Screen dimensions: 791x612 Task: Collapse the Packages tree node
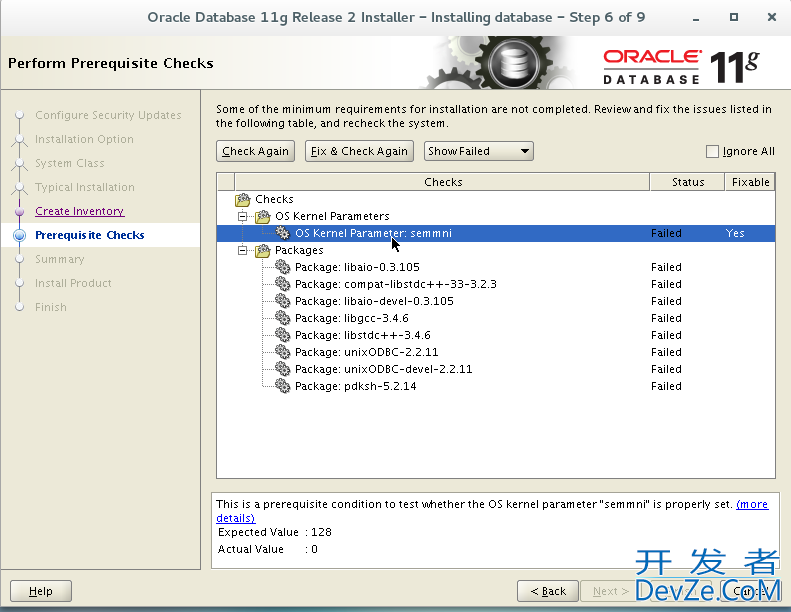coord(243,250)
